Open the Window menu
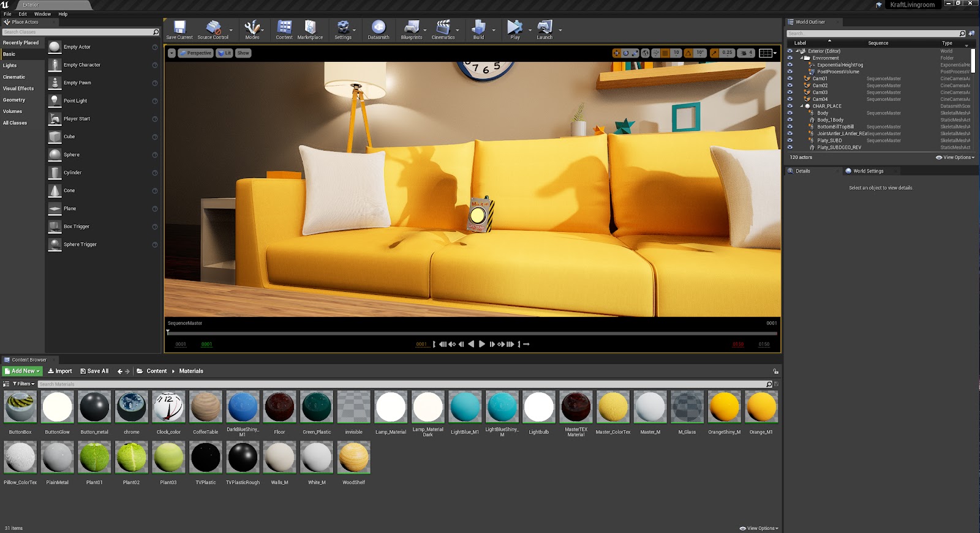This screenshot has width=980, height=533. click(x=42, y=14)
